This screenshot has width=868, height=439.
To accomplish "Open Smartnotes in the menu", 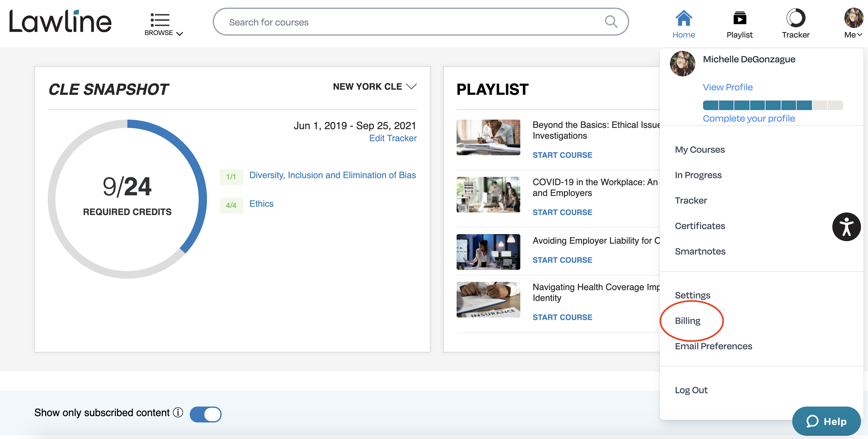I will (700, 252).
